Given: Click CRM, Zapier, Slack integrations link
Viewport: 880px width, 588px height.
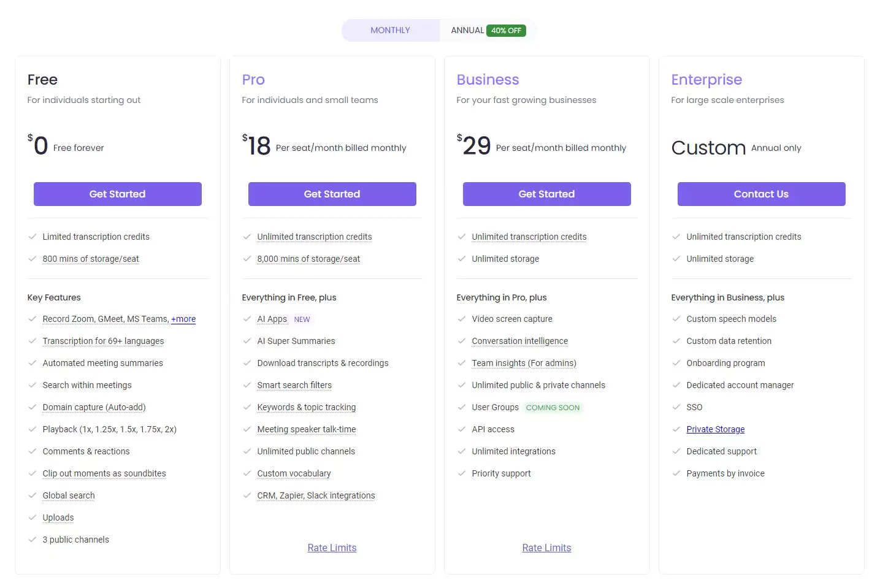Looking at the screenshot, I should (x=316, y=495).
